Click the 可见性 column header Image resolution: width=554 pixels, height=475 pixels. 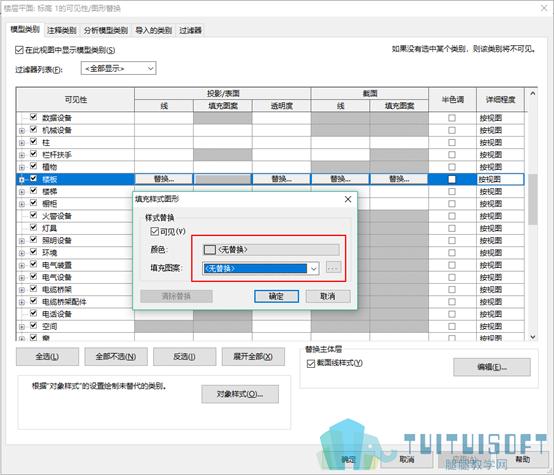[76, 100]
